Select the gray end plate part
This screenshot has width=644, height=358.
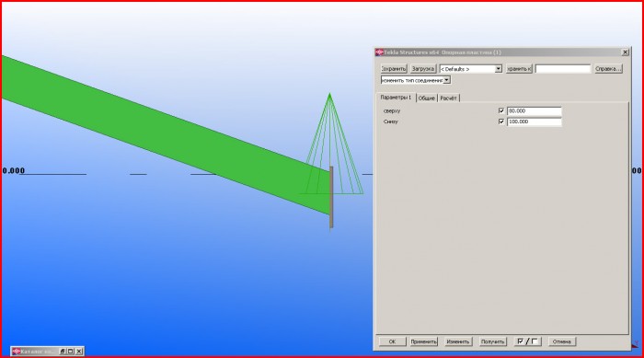[331, 197]
